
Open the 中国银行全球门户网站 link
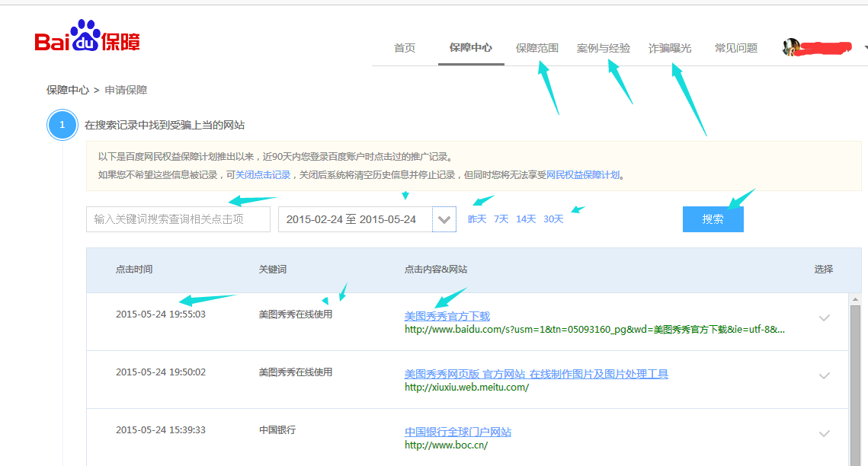click(458, 432)
